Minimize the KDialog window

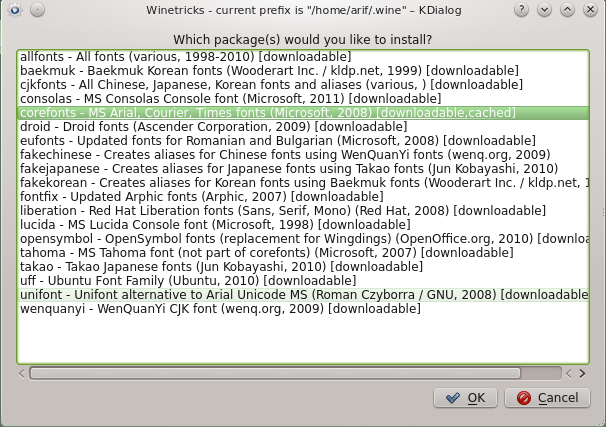pyautogui.click(x=544, y=10)
